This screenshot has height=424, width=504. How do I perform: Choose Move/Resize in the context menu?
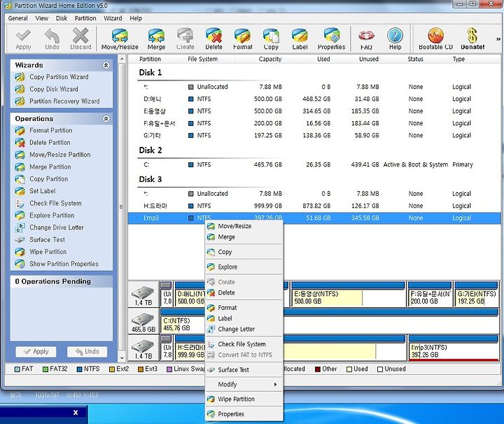(244, 226)
